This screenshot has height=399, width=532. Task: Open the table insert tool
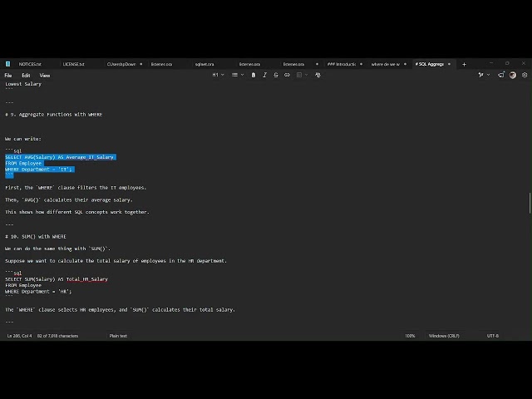[x=299, y=75]
